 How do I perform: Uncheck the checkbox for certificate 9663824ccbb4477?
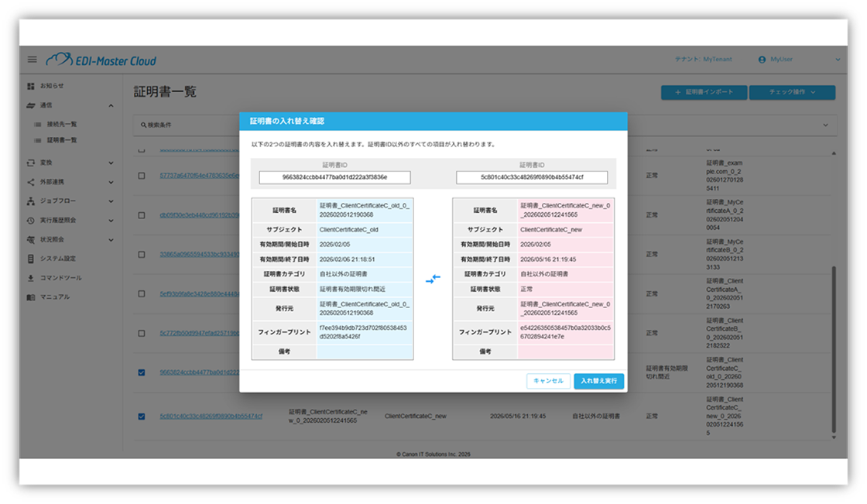pyautogui.click(x=141, y=372)
